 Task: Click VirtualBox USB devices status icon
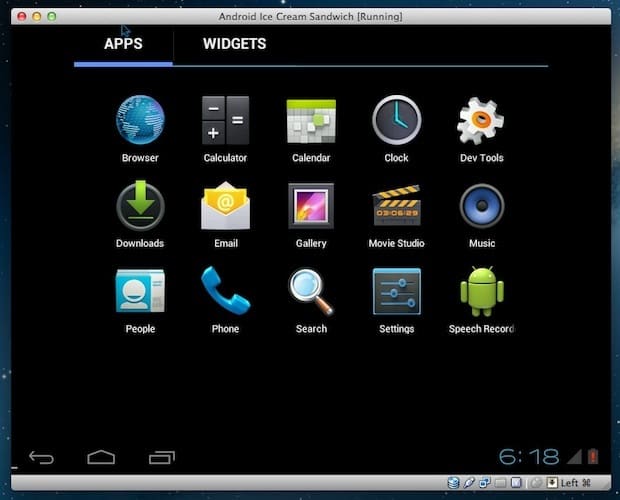click(469, 483)
